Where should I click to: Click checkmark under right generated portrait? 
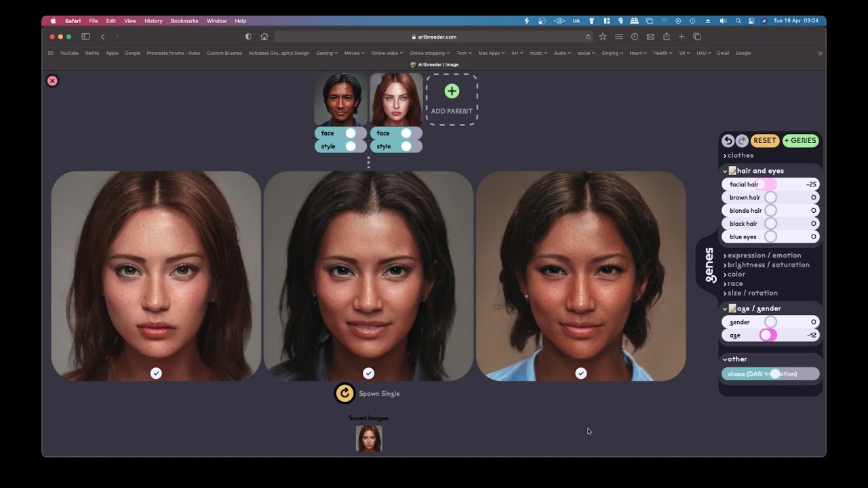point(580,373)
